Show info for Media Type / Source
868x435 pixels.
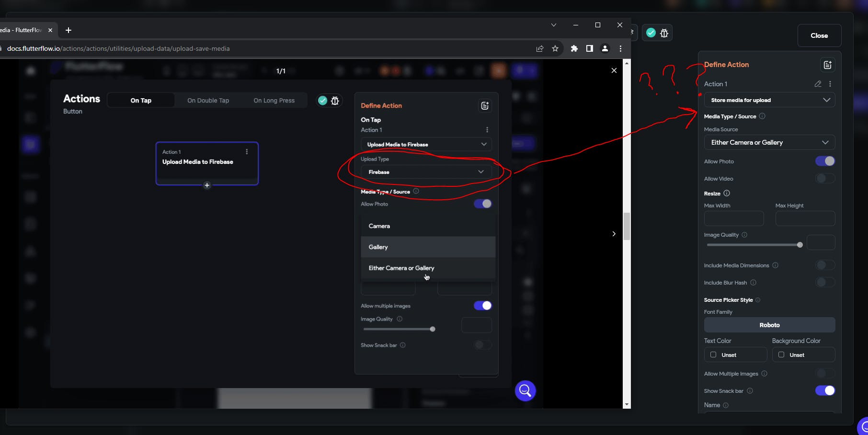(x=762, y=116)
